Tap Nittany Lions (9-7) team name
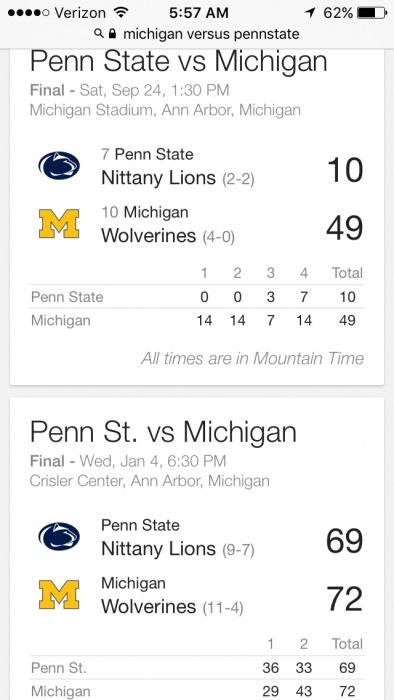The width and height of the screenshot is (394, 700). point(178,549)
